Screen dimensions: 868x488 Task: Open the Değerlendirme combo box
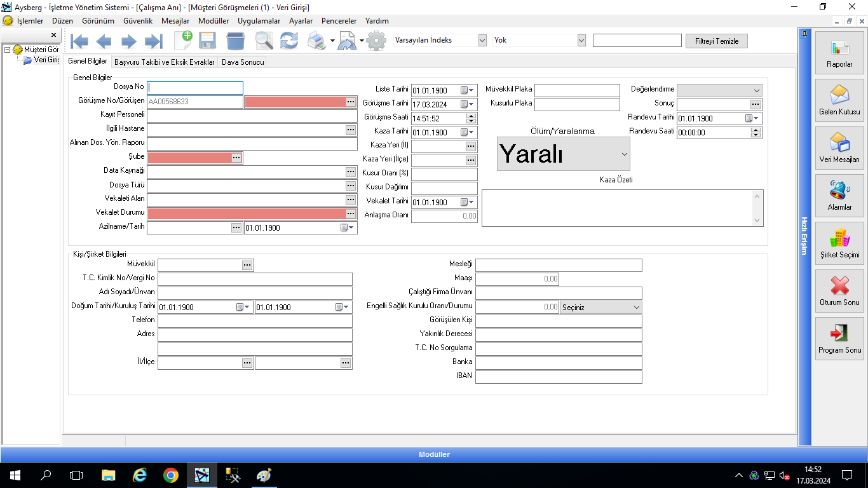tap(756, 90)
